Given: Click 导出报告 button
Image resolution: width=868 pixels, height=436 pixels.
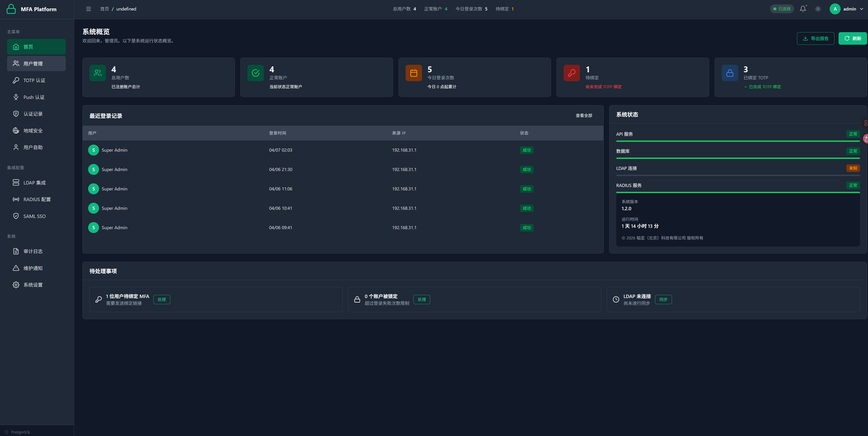Looking at the screenshot, I should (x=816, y=38).
